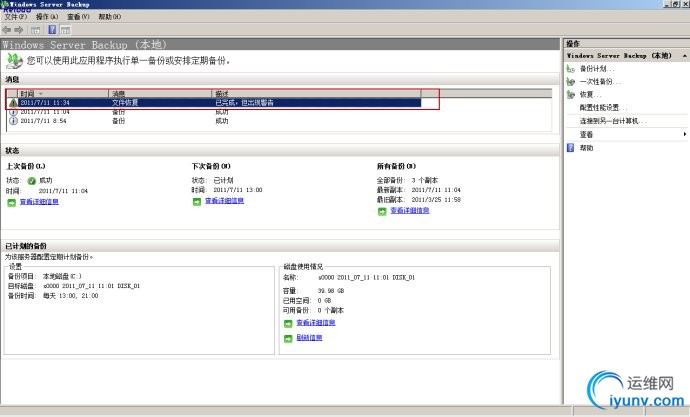Click the 状态 section header

[12, 150]
